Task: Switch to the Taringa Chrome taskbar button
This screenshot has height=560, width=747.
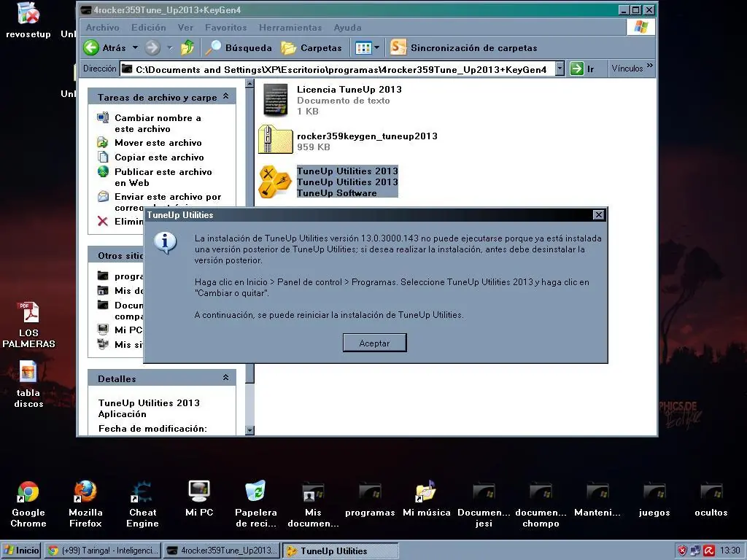Action: click(103, 551)
